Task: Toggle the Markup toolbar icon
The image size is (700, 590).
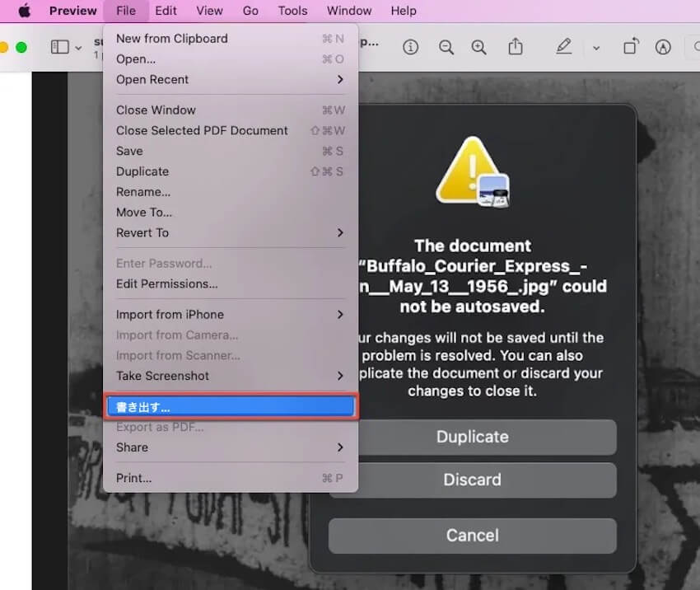Action: point(663,47)
